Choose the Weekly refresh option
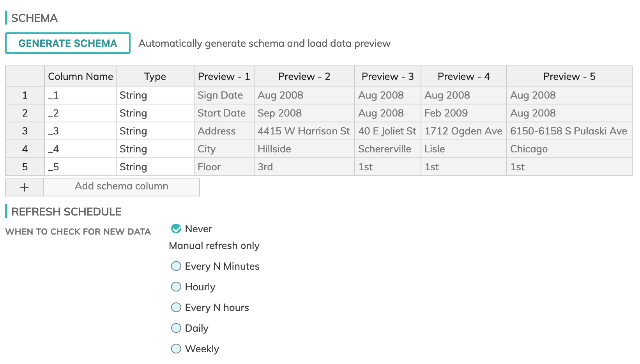 pyautogui.click(x=176, y=349)
